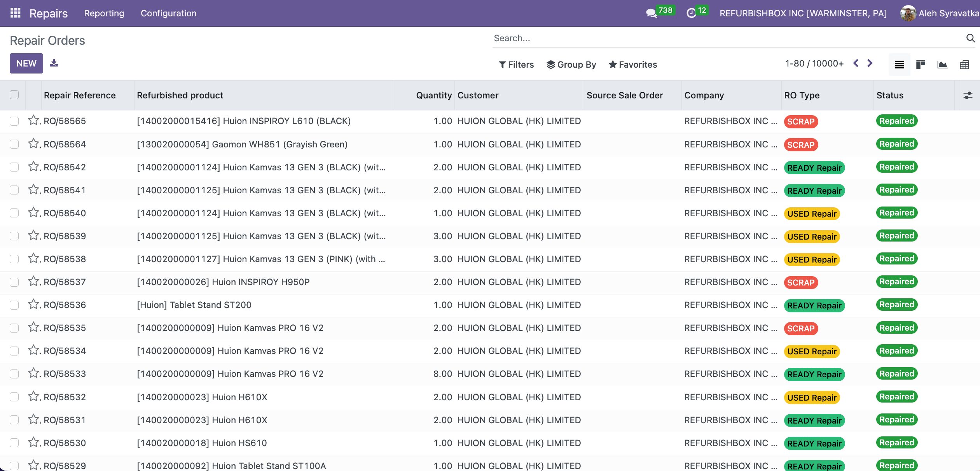Star repair order RO/58535 as favorite
The height and width of the screenshot is (471, 980).
(33, 327)
